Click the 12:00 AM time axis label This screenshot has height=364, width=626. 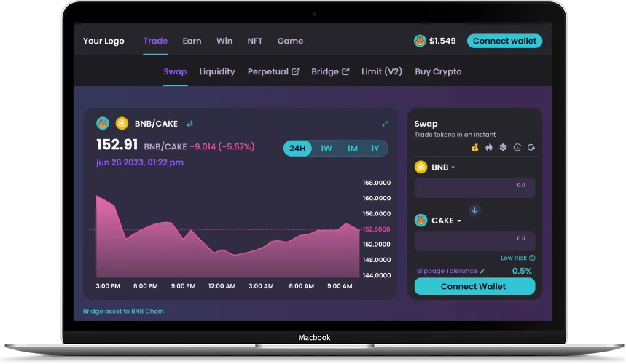pyautogui.click(x=222, y=286)
